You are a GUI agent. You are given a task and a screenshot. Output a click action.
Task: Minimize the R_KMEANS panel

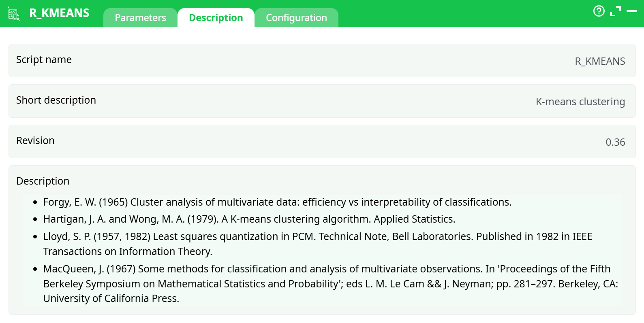pos(632,11)
